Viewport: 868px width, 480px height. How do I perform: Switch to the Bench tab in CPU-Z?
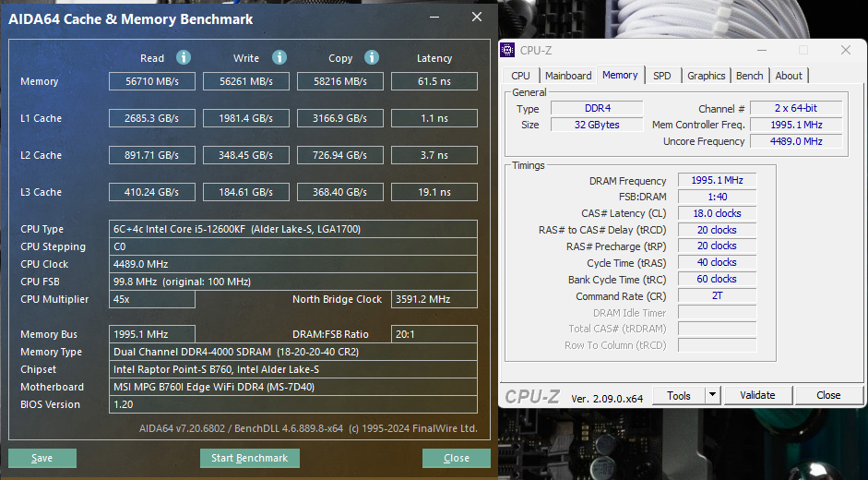tap(750, 76)
